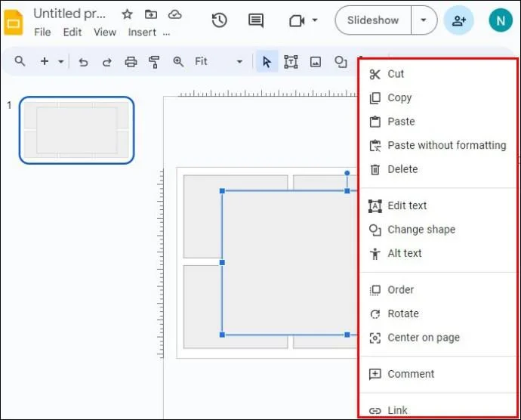Open the Order submenu

pos(438,290)
